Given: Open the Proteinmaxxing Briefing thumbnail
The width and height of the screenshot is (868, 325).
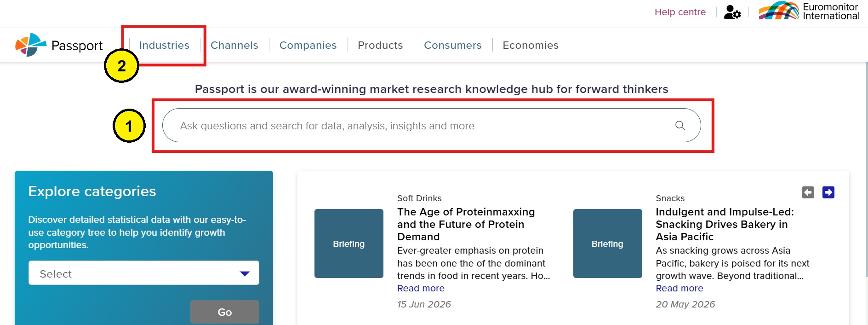Looking at the screenshot, I should [349, 244].
